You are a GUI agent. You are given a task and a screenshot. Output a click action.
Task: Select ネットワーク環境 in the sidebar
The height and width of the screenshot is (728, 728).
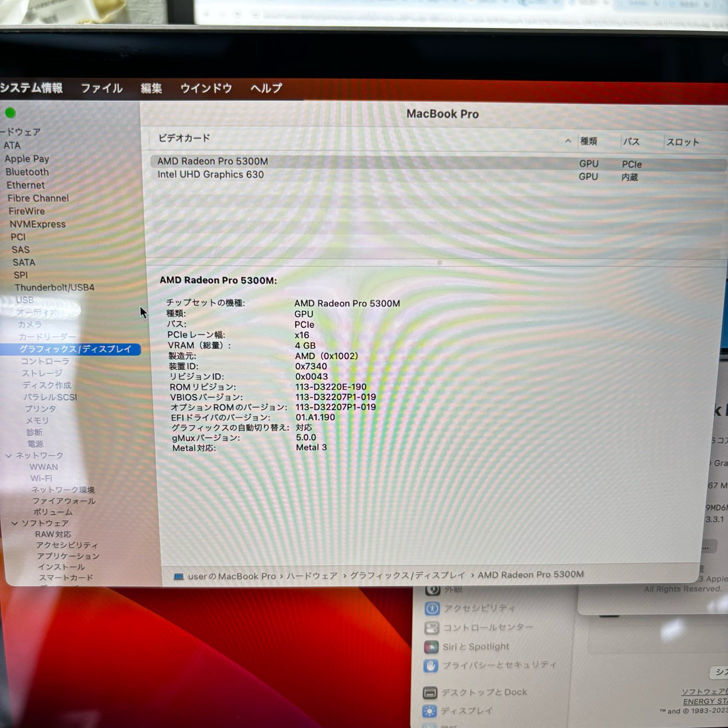coord(63,490)
